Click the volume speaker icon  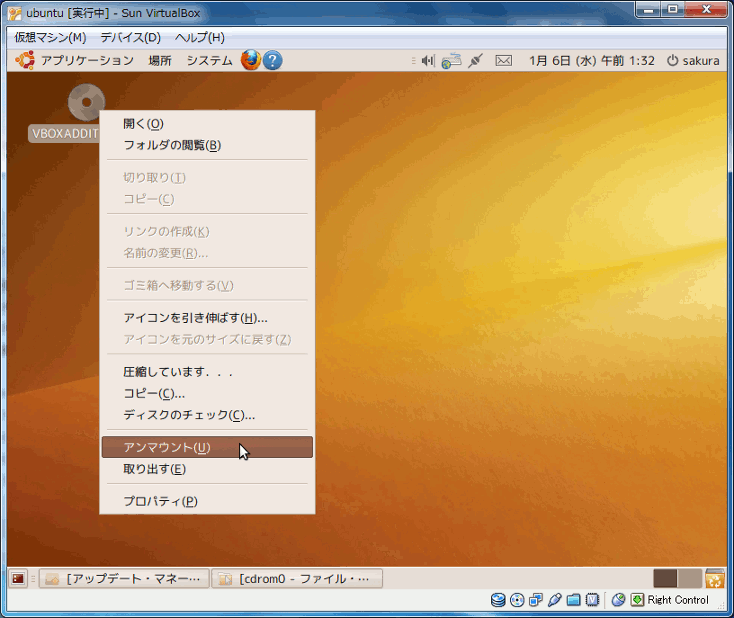point(427,61)
